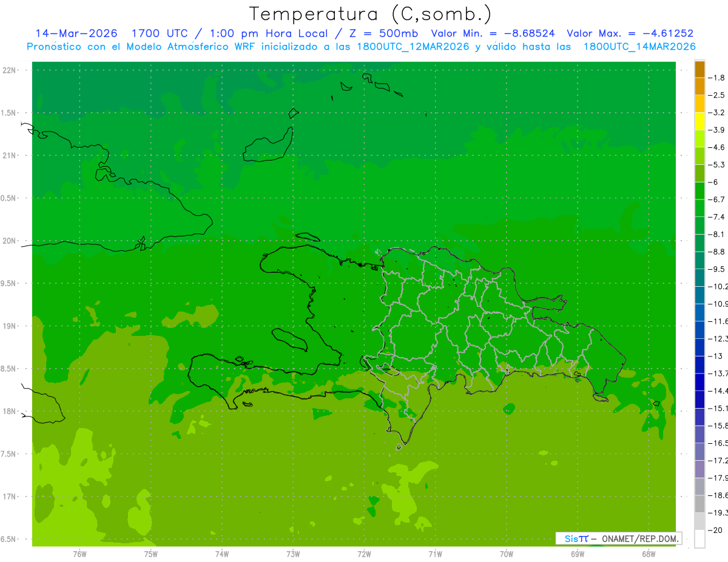Click the "-3.2" colorbar value
Screen dimensions: 728x562
[x=717, y=113]
